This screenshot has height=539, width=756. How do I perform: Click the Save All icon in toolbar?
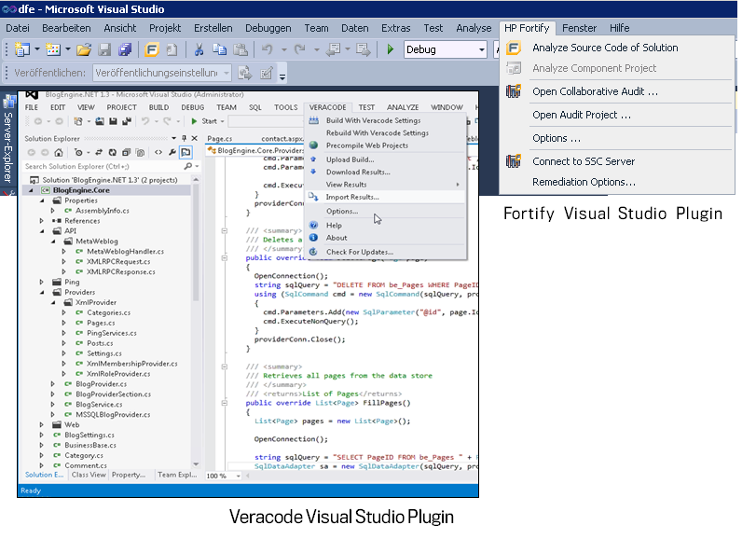pyautogui.click(x=124, y=49)
